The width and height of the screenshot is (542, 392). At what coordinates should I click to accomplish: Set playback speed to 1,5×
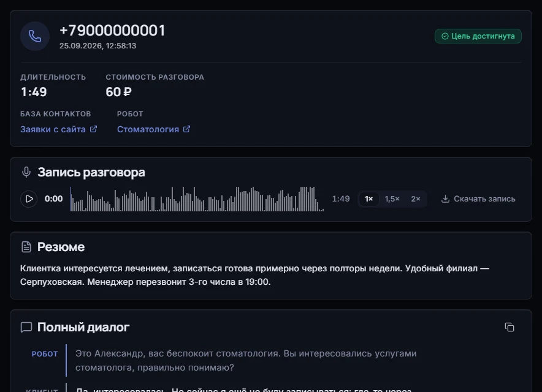coord(392,199)
